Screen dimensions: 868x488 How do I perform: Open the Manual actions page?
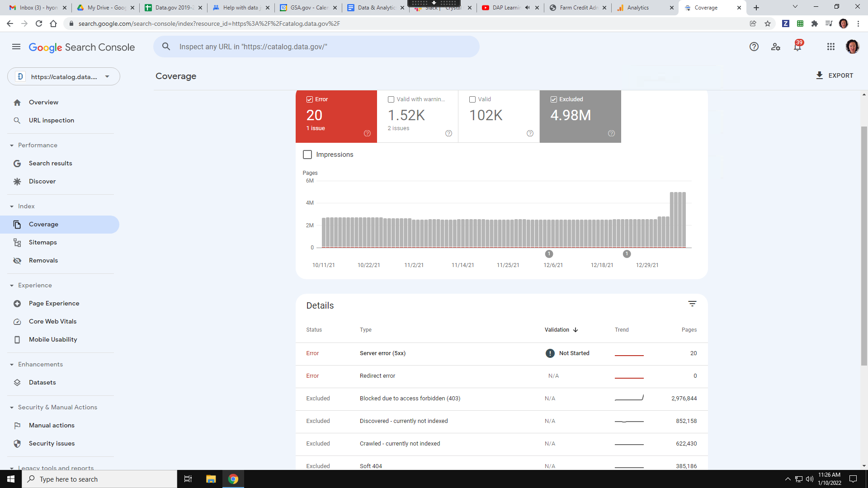60,425
